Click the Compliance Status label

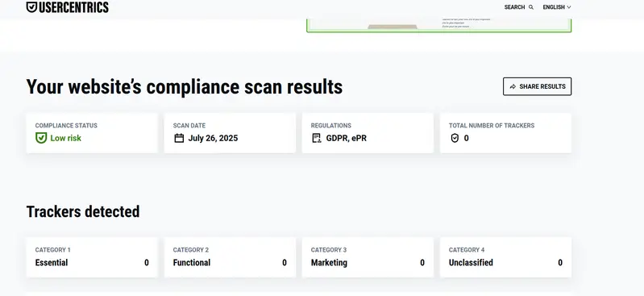click(x=66, y=125)
